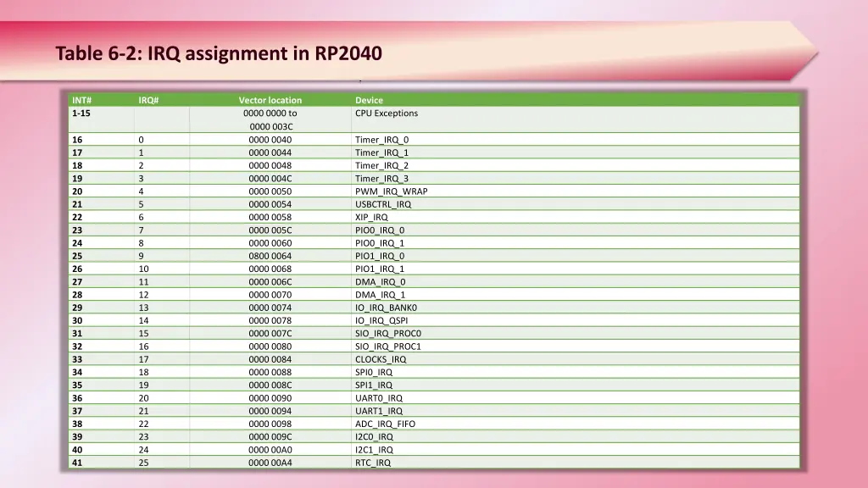Click the 'I2C1_IRQ' device cell

(x=374, y=450)
